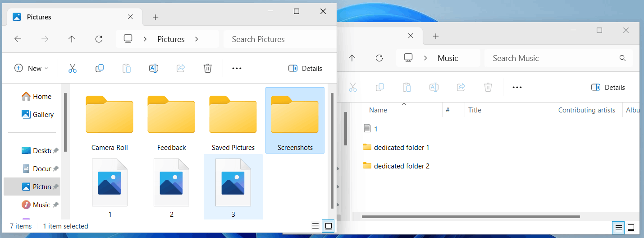Select dedicated folder 1 in Music
The height and width of the screenshot is (238, 644).
click(397, 147)
